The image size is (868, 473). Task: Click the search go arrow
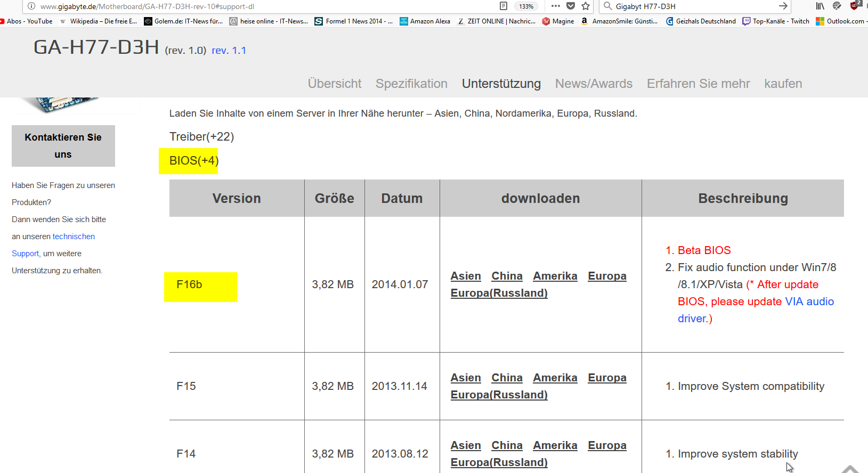tap(783, 6)
